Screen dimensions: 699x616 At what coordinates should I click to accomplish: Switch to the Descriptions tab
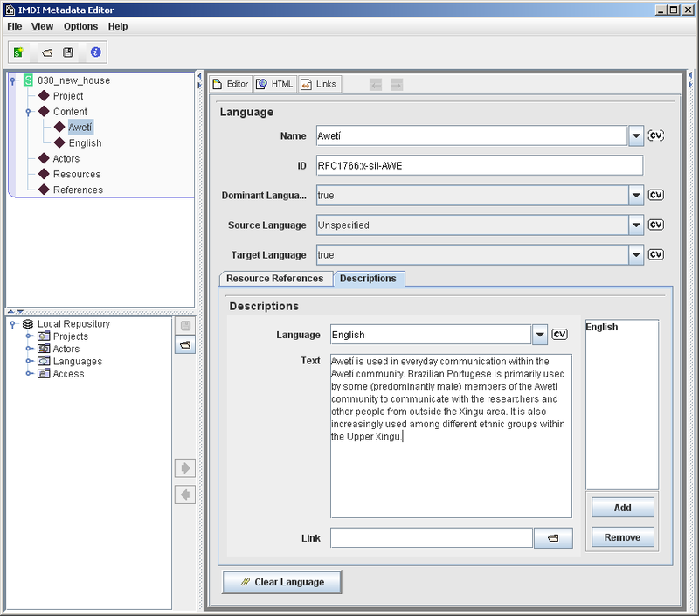pos(369,278)
